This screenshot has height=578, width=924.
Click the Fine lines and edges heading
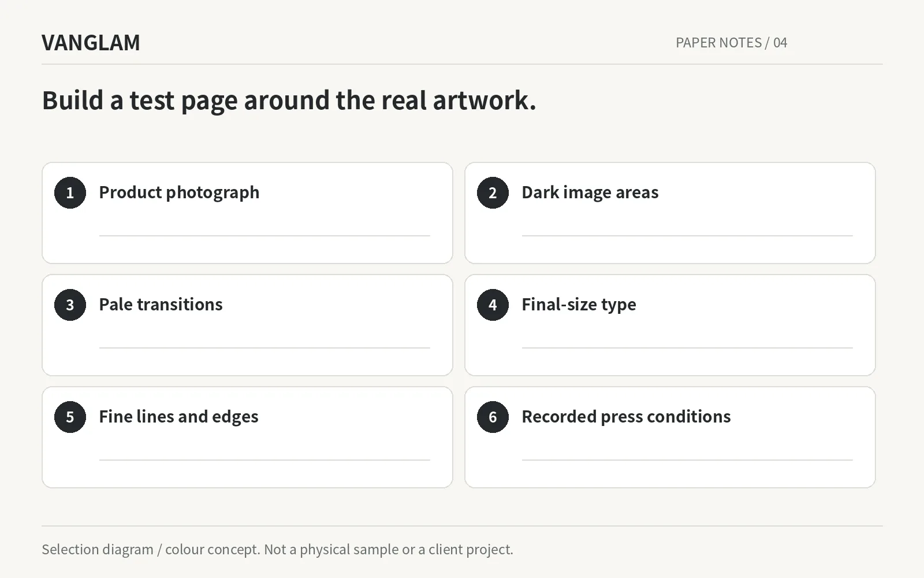(x=178, y=417)
